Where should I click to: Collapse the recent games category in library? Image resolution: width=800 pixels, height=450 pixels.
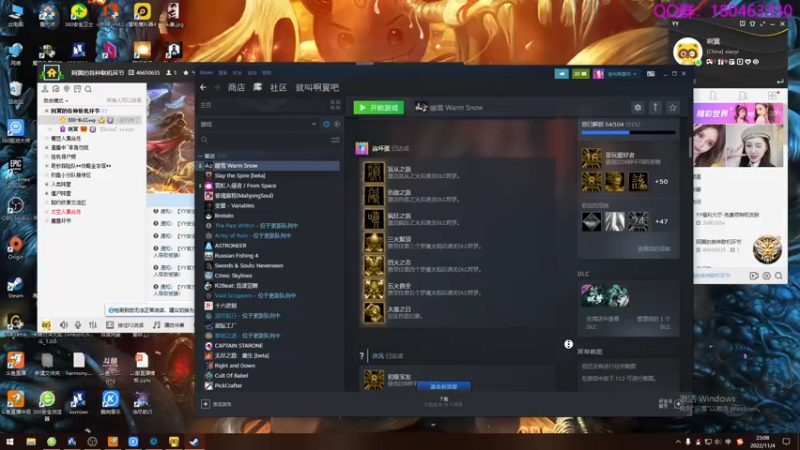[x=201, y=156]
